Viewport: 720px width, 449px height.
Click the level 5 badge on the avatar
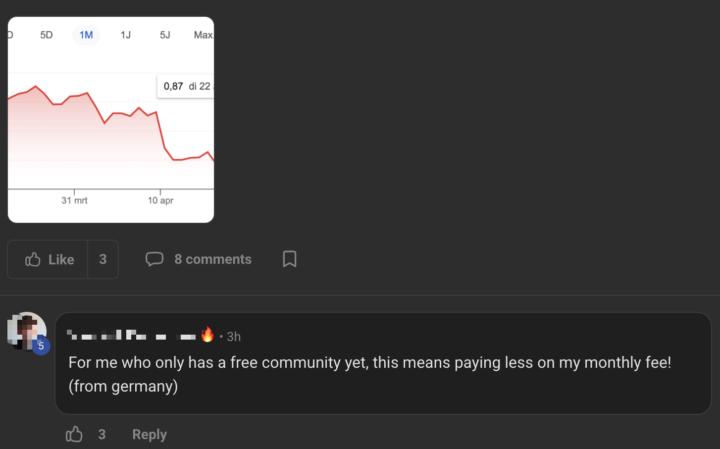[x=41, y=346]
